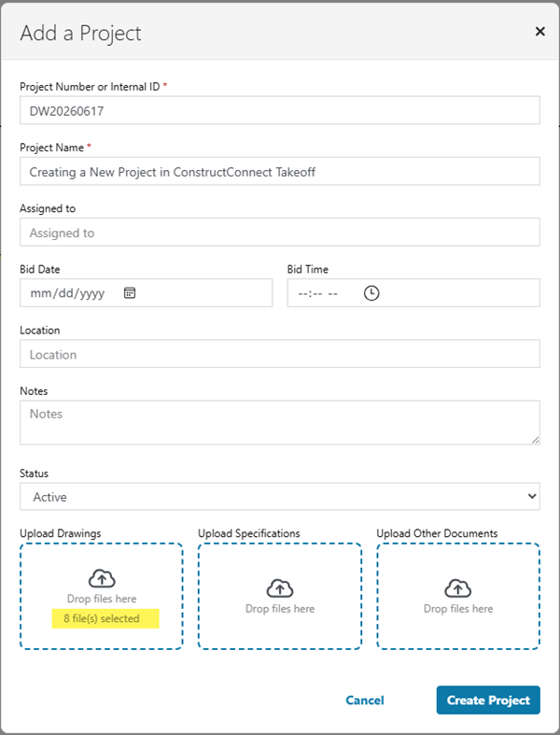Click the '8 file(s) selected' text
Screen dimensions: 560x735
click(102, 618)
